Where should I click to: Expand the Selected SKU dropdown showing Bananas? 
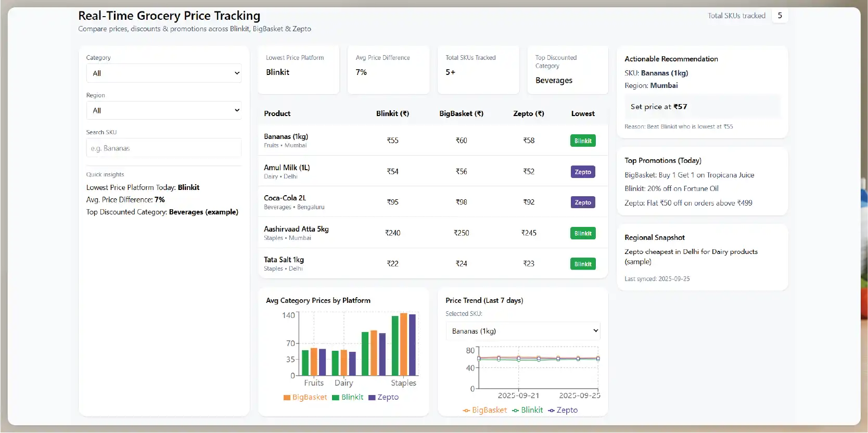522,331
